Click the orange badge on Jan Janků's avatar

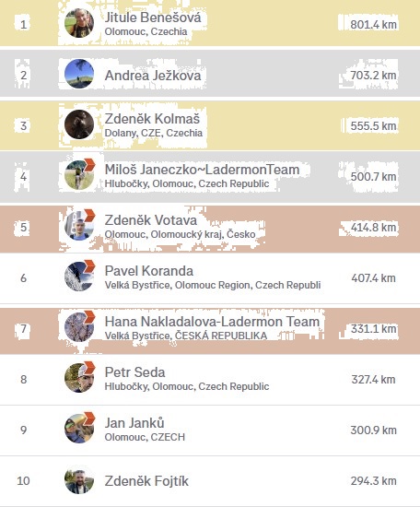click(x=89, y=419)
